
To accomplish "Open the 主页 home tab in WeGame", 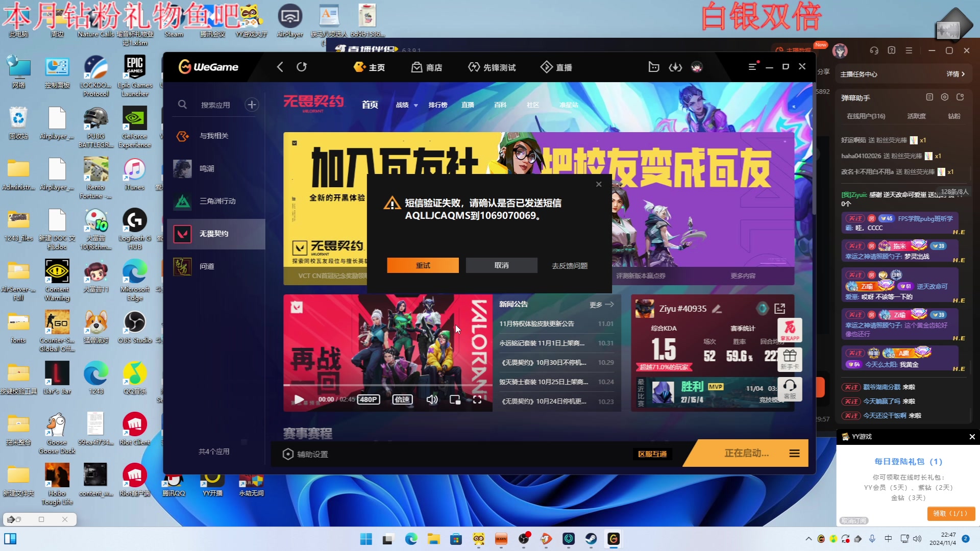I will (x=369, y=67).
